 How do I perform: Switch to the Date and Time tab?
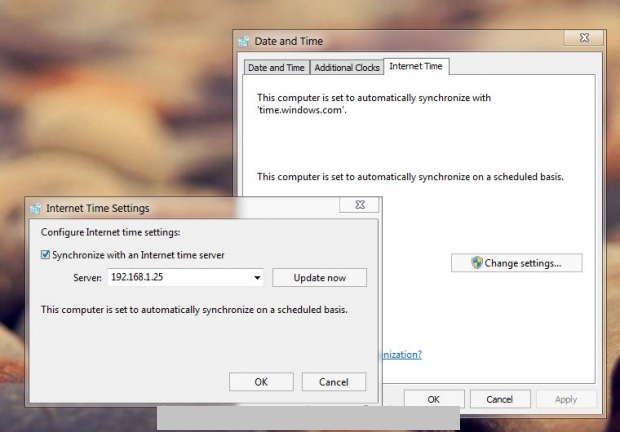click(x=276, y=68)
